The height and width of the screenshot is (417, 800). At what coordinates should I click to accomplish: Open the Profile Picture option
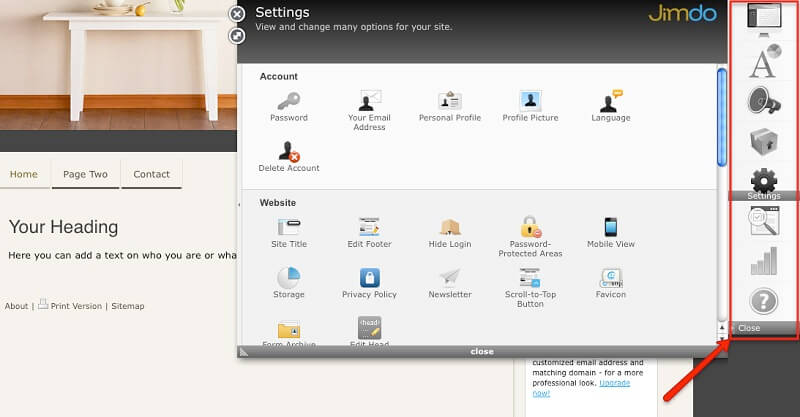tap(530, 107)
